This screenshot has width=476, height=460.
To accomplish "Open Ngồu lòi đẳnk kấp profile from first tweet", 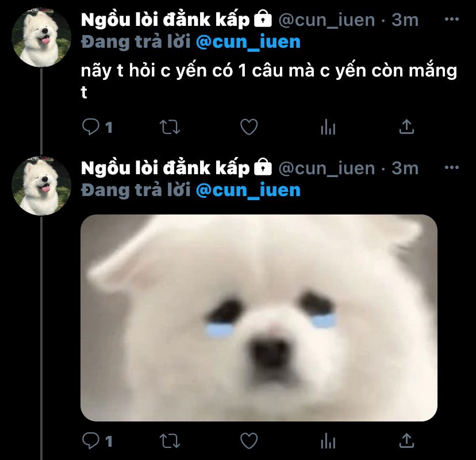I will point(165,20).
